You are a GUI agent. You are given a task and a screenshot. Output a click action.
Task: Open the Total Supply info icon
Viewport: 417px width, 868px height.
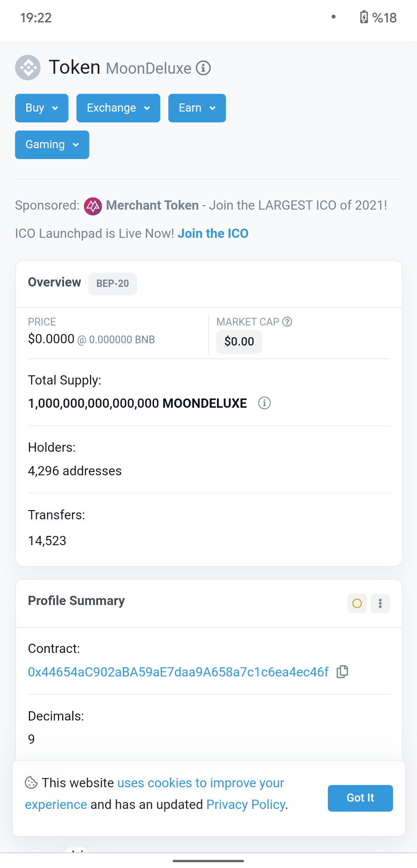click(264, 403)
